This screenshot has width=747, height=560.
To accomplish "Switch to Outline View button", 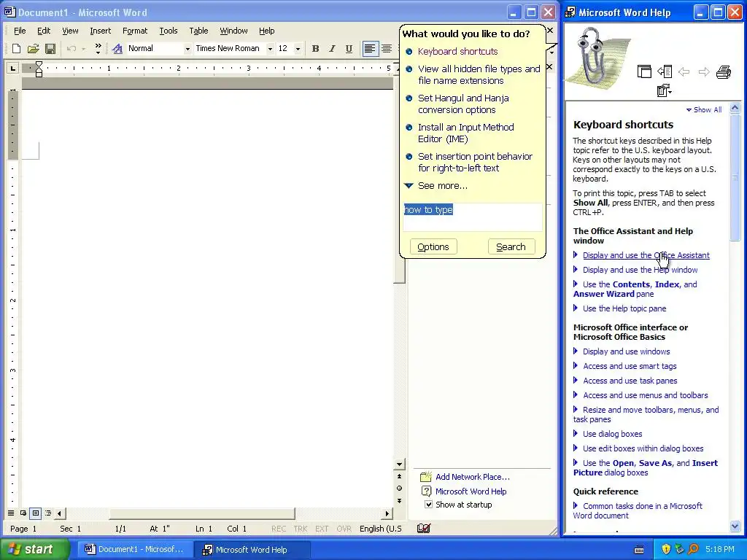I will click(47, 513).
